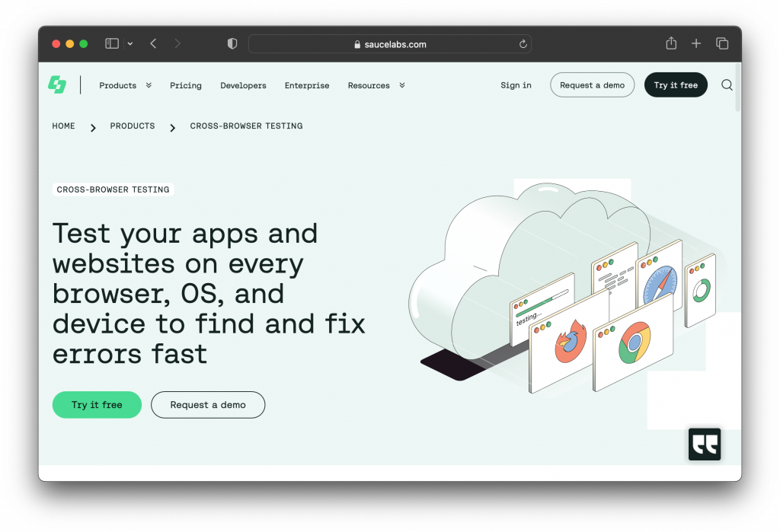Click the page vertical scrollbar

(737, 88)
